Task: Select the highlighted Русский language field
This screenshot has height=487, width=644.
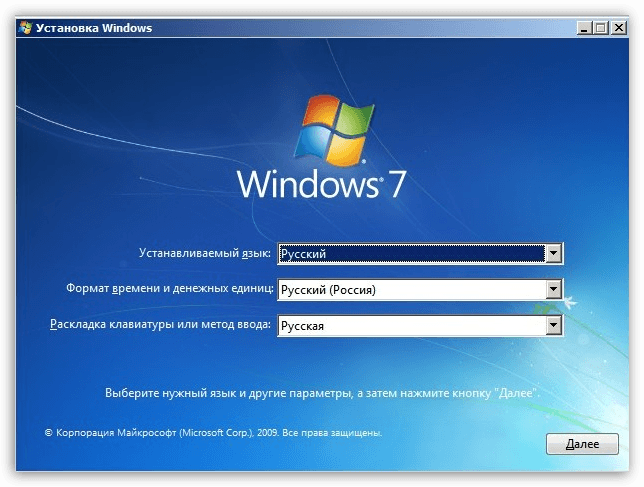Action: 410,254
